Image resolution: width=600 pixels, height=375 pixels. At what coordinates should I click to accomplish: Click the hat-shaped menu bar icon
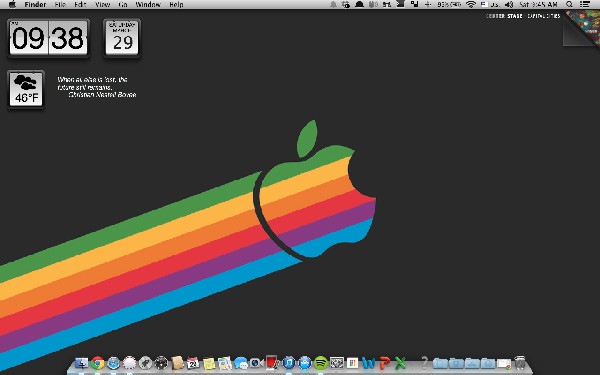click(x=359, y=4)
